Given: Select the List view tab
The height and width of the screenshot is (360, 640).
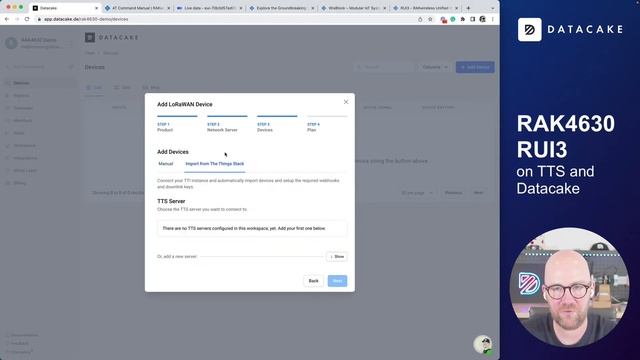Looking at the screenshot, I should tap(94, 88).
